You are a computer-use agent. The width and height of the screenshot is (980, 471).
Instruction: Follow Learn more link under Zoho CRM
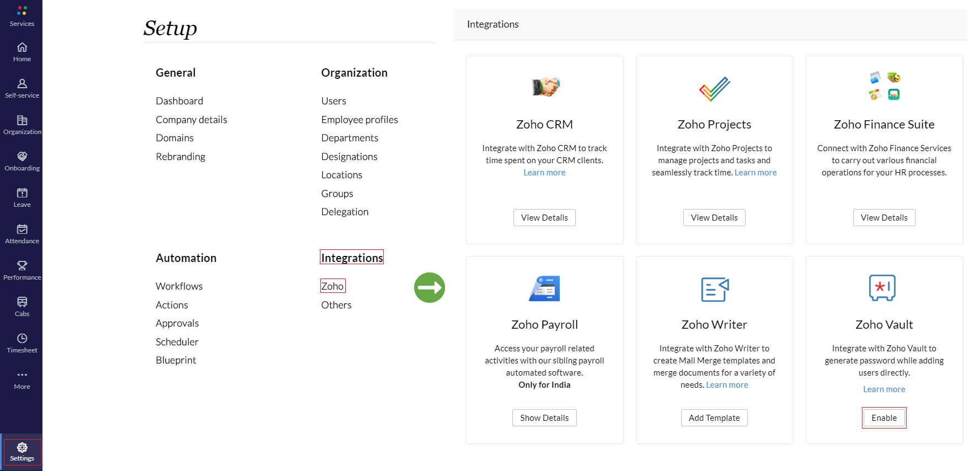544,173
